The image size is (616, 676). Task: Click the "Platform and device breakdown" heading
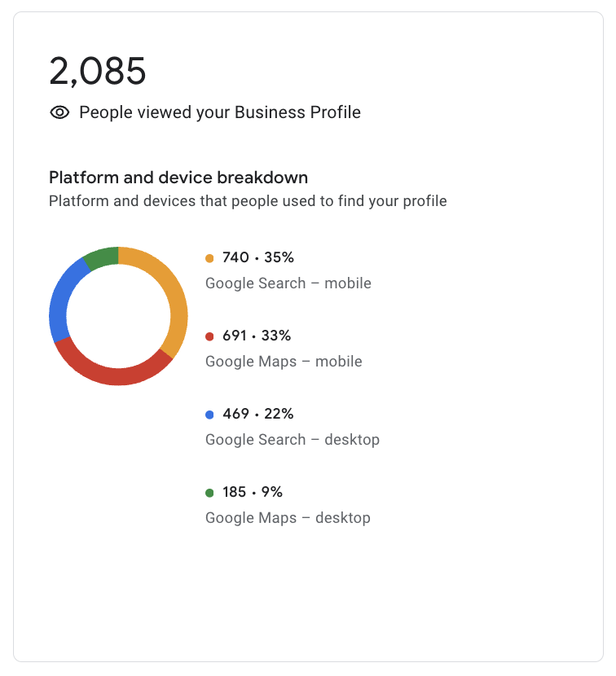tap(178, 178)
